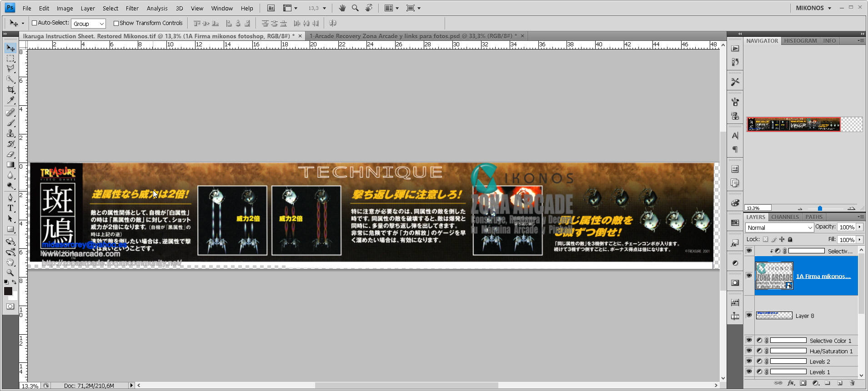Select the Zoom tool in toolbox
The width and height of the screenshot is (868, 391).
10,272
